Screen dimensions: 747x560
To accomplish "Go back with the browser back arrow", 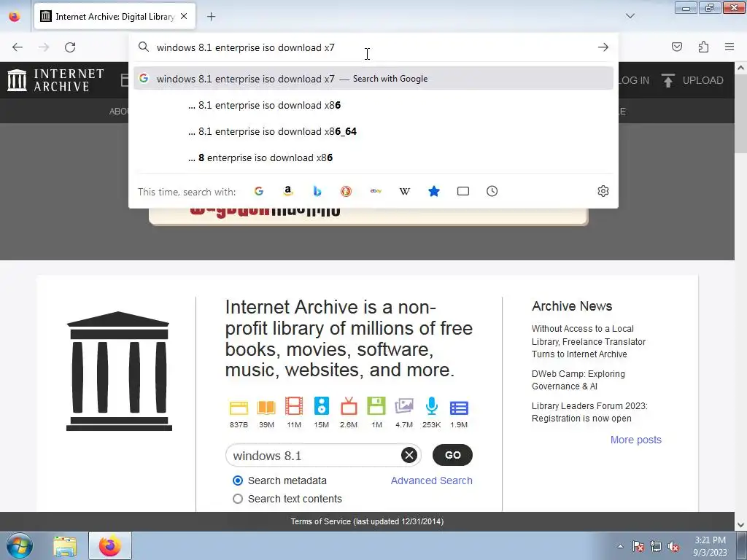I will [18, 47].
